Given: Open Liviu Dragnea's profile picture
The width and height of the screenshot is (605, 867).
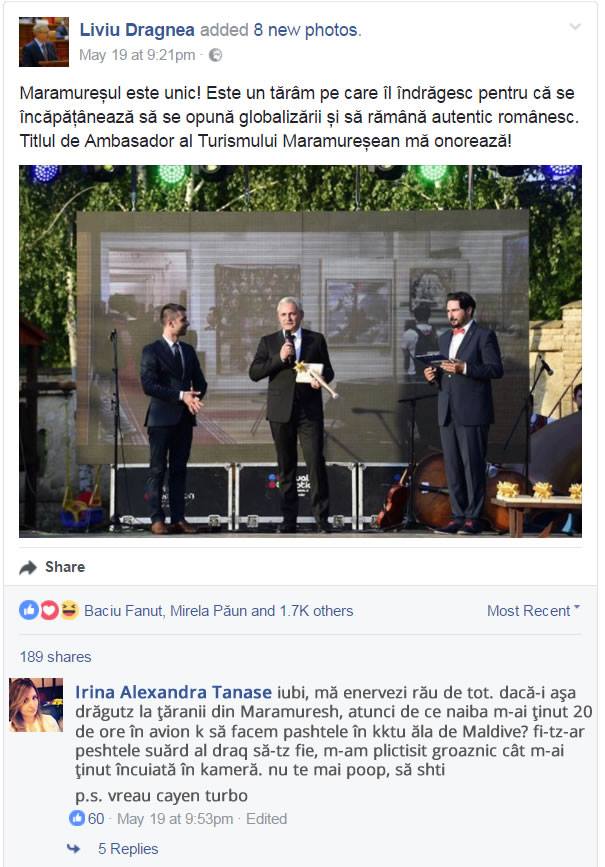Looking at the screenshot, I should coord(44,42).
